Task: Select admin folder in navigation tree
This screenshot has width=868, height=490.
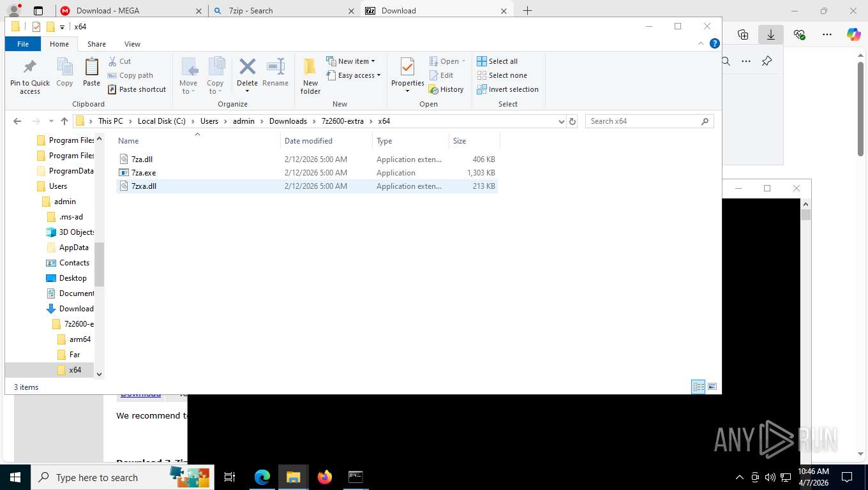Action: pos(64,202)
